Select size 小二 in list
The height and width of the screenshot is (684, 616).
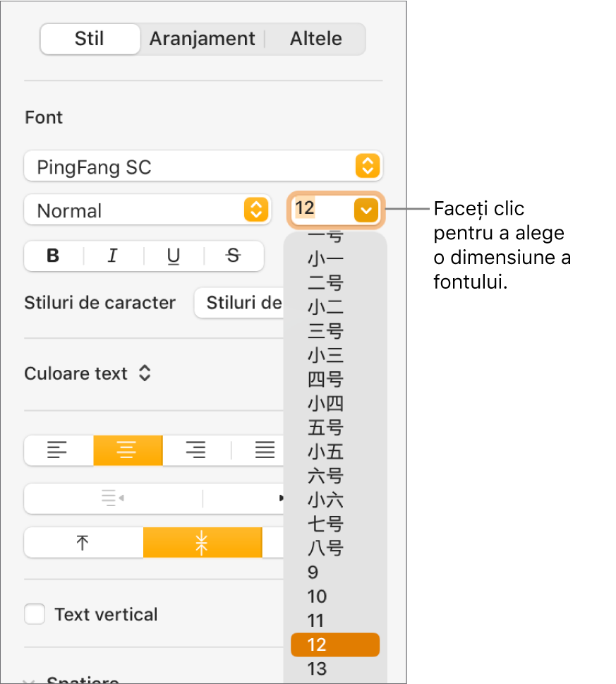[334, 306]
